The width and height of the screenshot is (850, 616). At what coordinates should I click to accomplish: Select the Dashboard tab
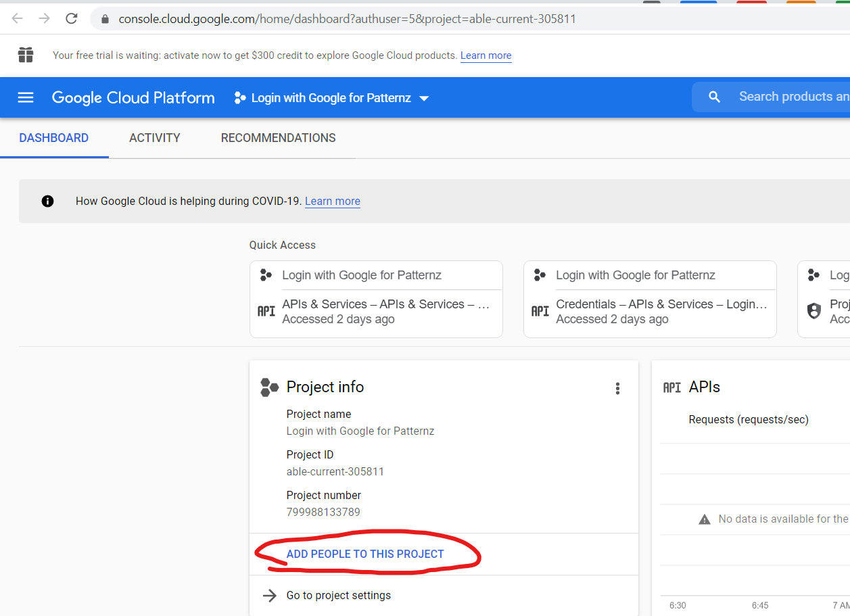point(54,138)
